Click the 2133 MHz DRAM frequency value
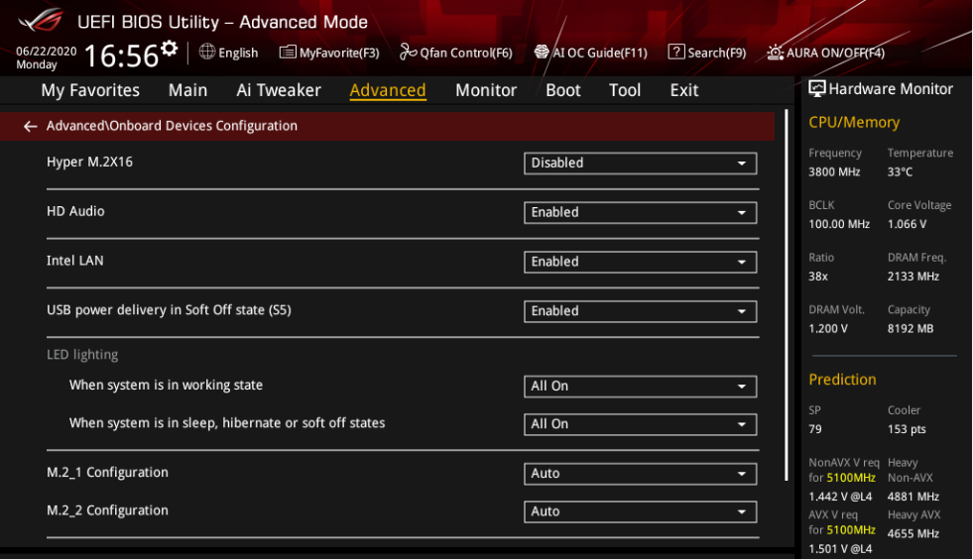Screen dimensions: 973x560 (912, 277)
